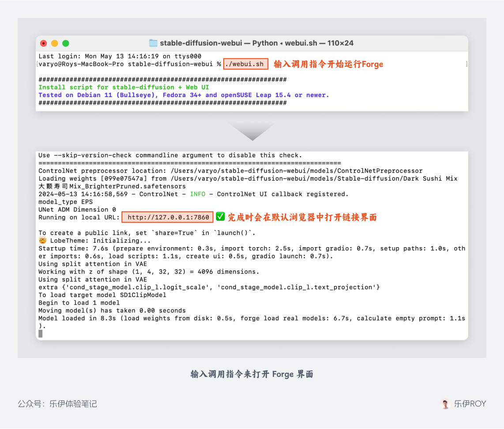Click the 乐伊ROY avatar picture

[x=445, y=404]
